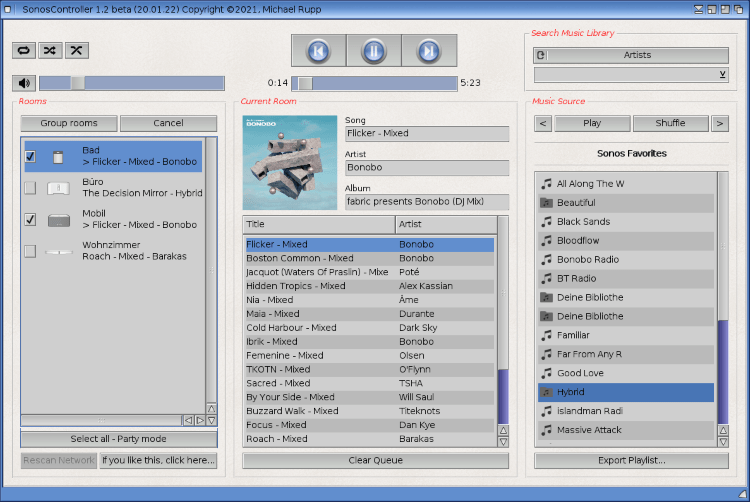Toggle repeat playback mode
The width and height of the screenshot is (750, 502).
(23, 50)
